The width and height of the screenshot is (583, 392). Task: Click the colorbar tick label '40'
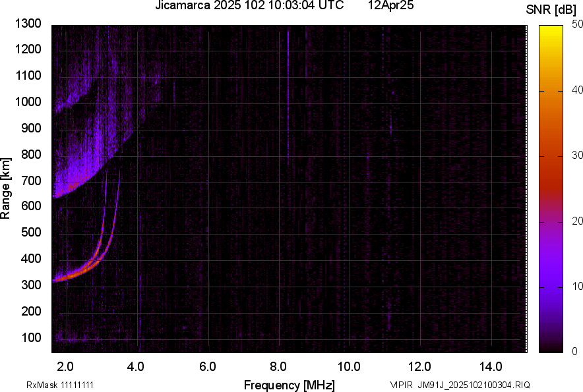point(577,90)
